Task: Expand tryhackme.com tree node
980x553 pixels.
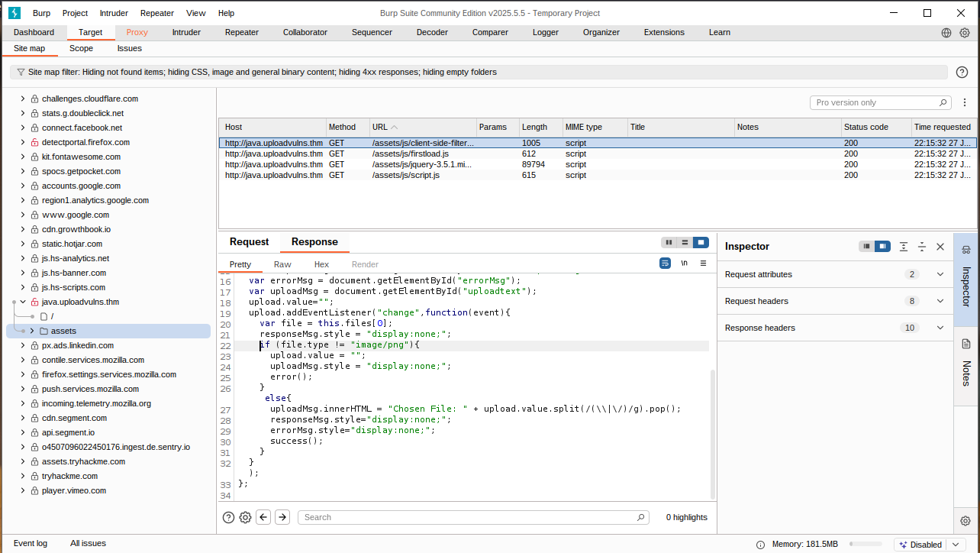Action: [x=23, y=476]
